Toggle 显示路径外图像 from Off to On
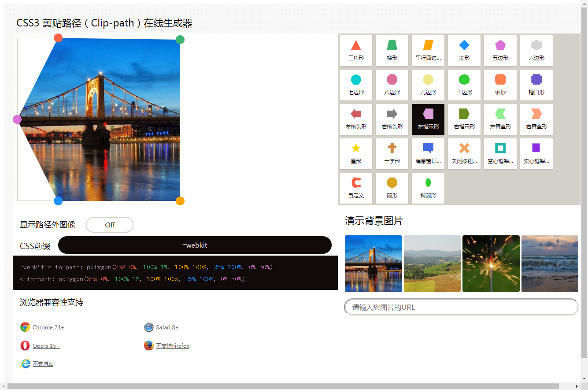 [x=109, y=225]
